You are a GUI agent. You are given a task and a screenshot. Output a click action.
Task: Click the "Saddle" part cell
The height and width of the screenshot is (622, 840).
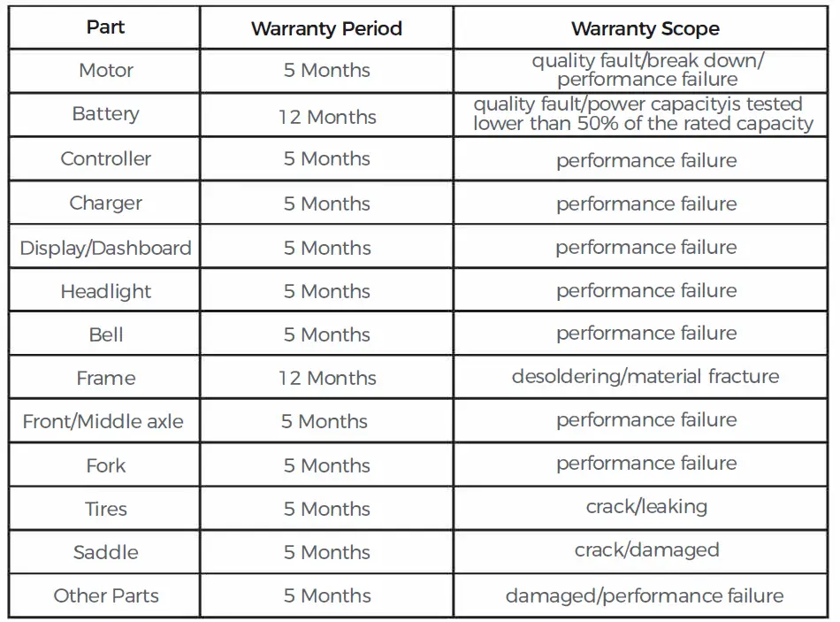(x=105, y=552)
